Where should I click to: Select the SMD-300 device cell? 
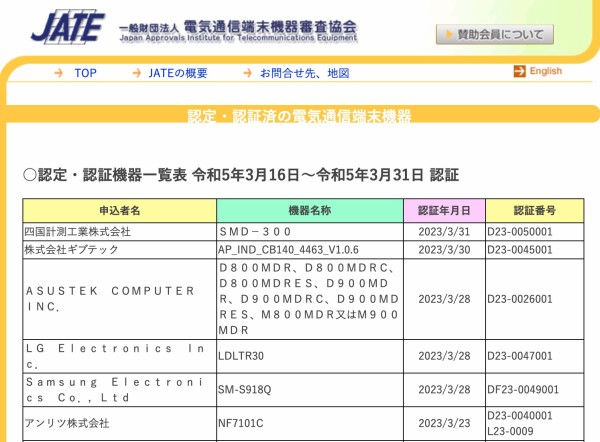tap(310, 232)
